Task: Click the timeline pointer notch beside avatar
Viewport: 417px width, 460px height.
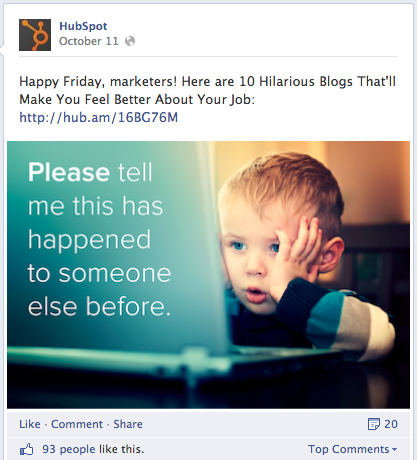Action: coord(2,48)
